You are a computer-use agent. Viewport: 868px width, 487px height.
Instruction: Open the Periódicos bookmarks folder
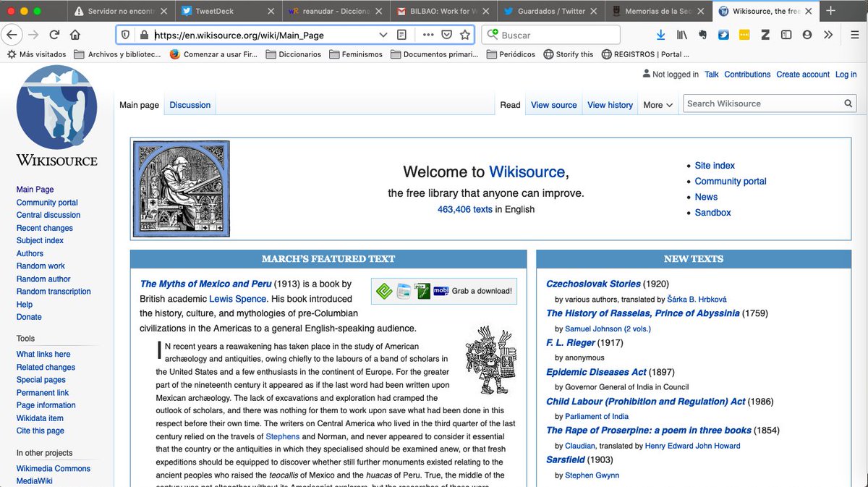point(511,54)
